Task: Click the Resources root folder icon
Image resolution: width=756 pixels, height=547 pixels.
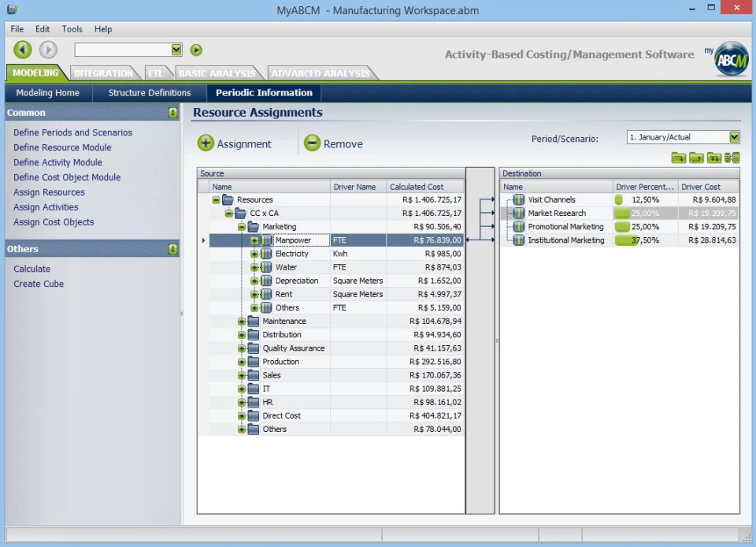Action: click(x=228, y=199)
